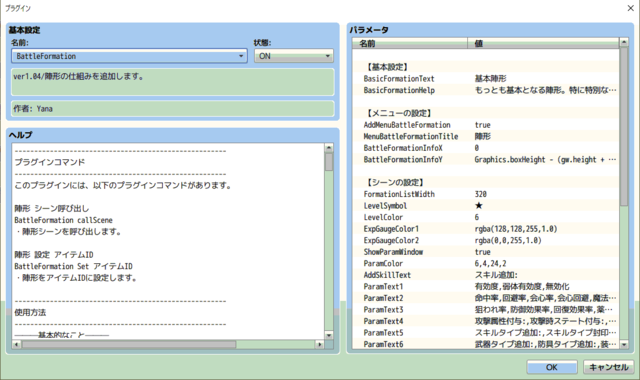Click the help horizontal scroll left arrow
640x380 pixels.
pos(16,344)
